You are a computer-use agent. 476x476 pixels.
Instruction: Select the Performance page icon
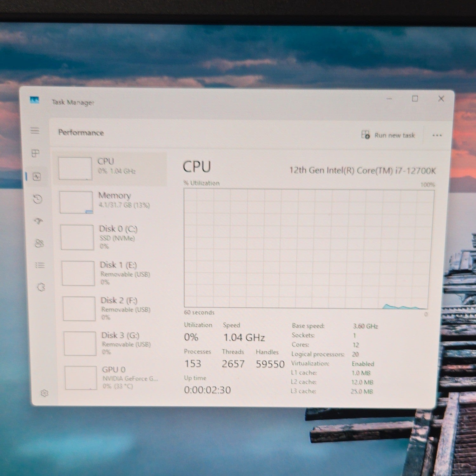coord(37,177)
